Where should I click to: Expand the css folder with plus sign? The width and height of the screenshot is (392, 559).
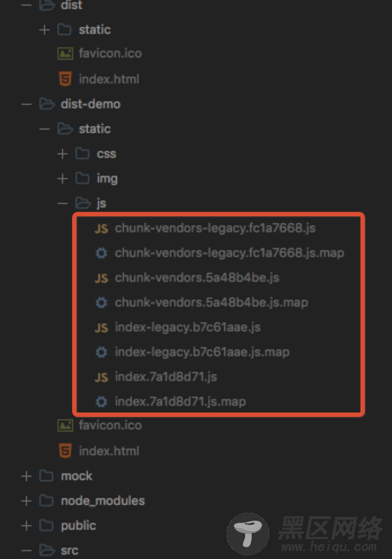(63, 154)
